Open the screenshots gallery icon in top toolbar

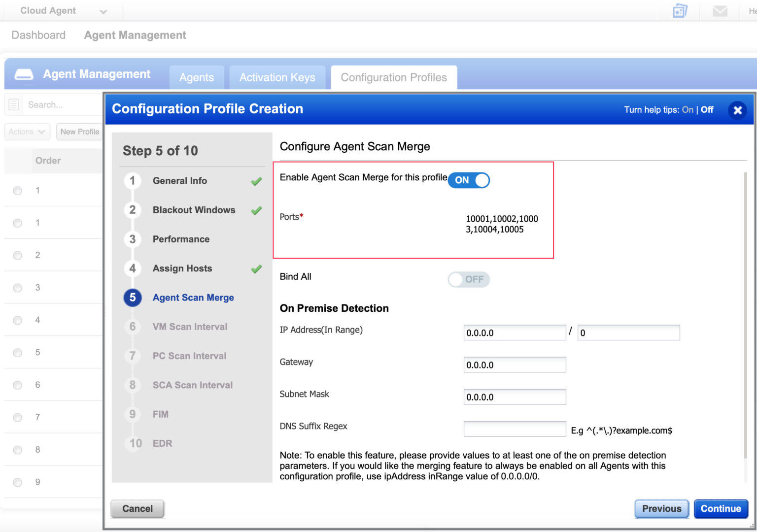(x=679, y=10)
